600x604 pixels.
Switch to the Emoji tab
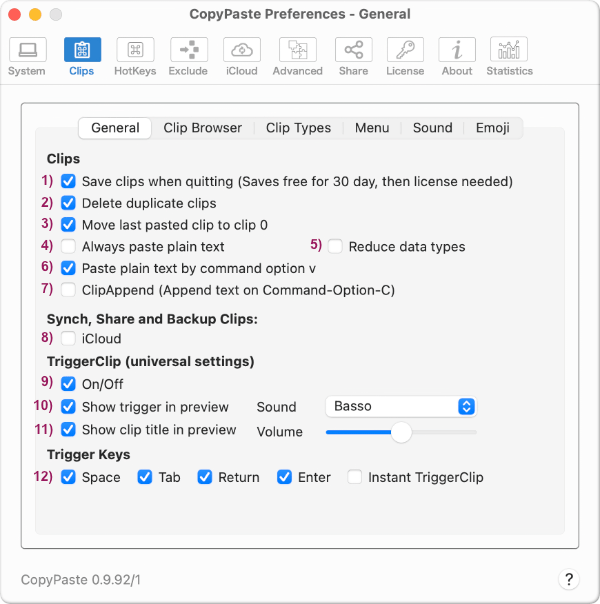pos(493,128)
